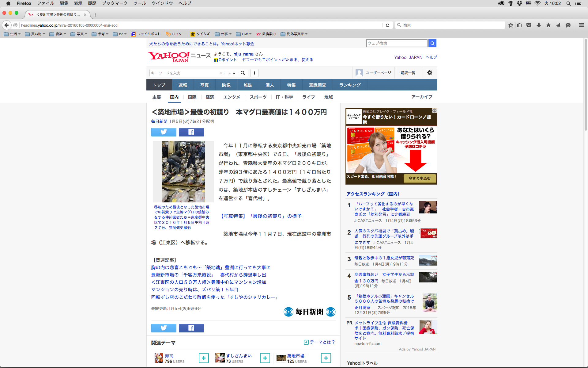Click the Twitter share button under headline

click(164, 132)
